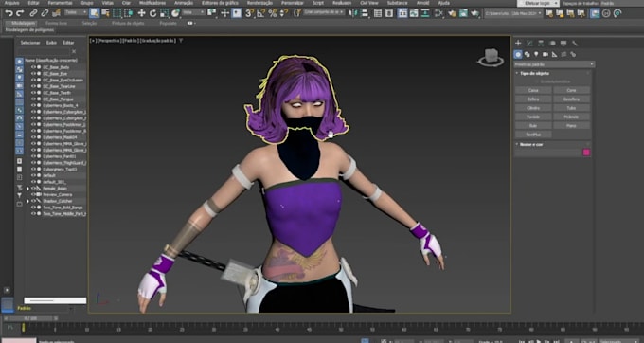
Task: Click the magenta object color swatch
Action: click(x=586, y=153)
